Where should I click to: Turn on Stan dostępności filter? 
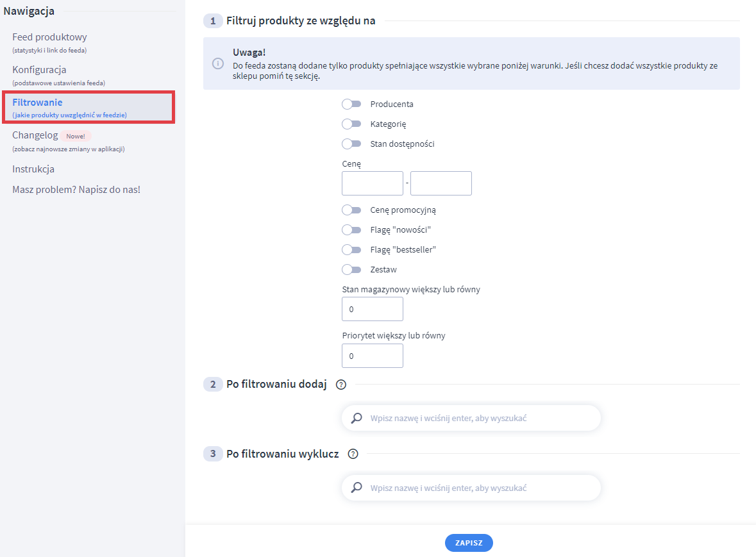click(x=351, y=144)
